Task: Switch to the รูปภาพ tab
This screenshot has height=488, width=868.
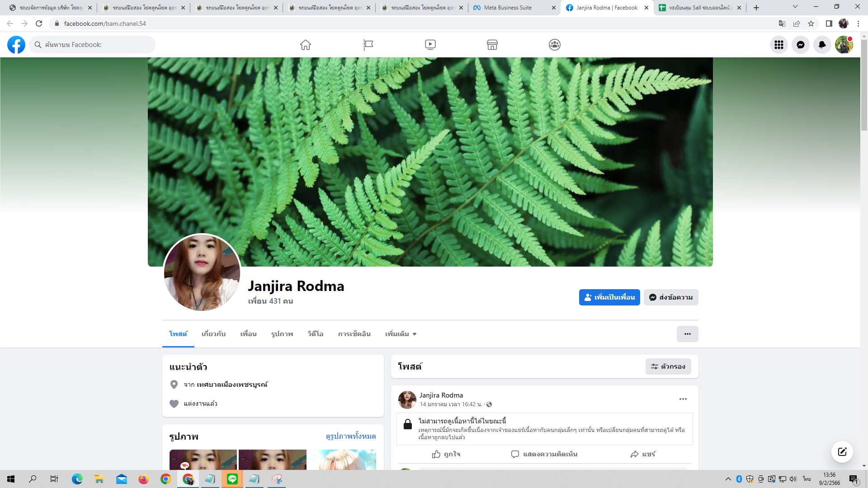Action: coord(282,334)
